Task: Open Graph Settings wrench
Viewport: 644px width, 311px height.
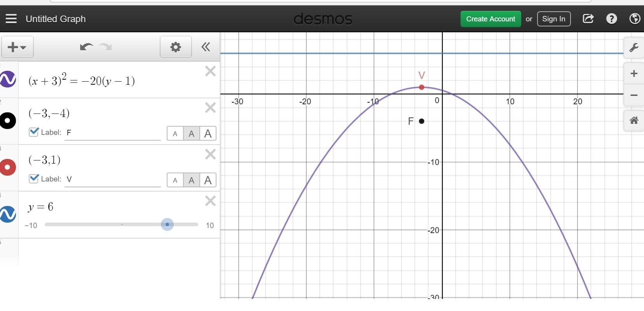Action: point(634,48)
